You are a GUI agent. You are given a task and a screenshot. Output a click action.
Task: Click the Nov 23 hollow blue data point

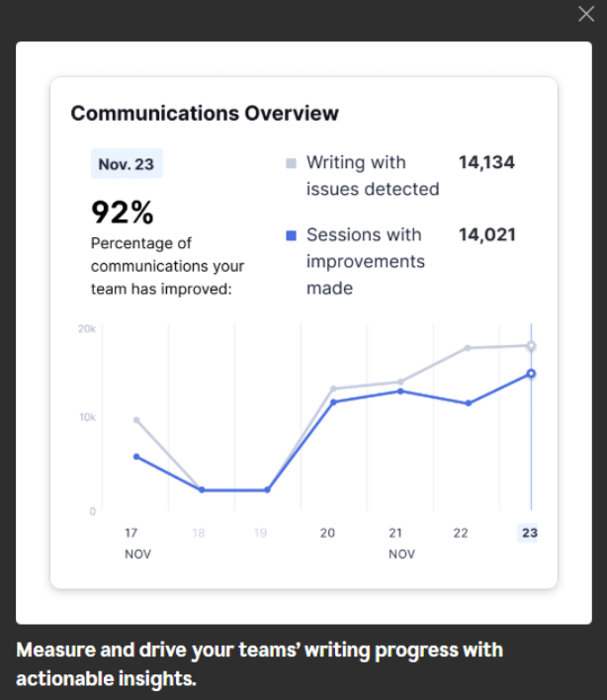[531, 374]
